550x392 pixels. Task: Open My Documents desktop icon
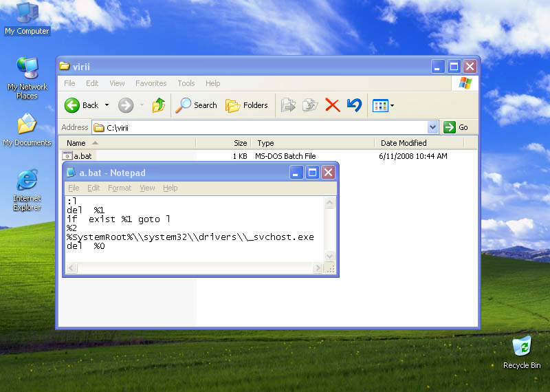point(27,130)
